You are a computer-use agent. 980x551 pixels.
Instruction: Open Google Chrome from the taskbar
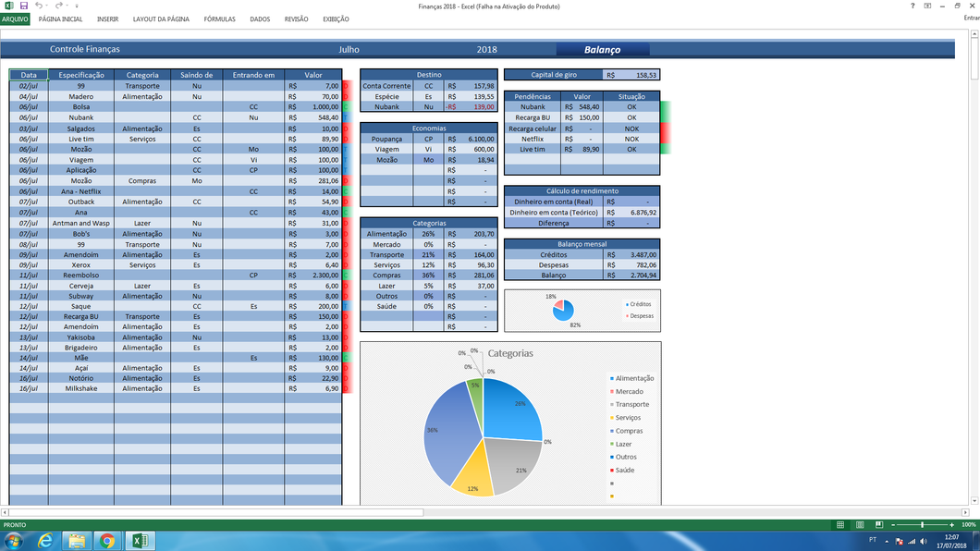pyautogui.click(x=107, y=541)
